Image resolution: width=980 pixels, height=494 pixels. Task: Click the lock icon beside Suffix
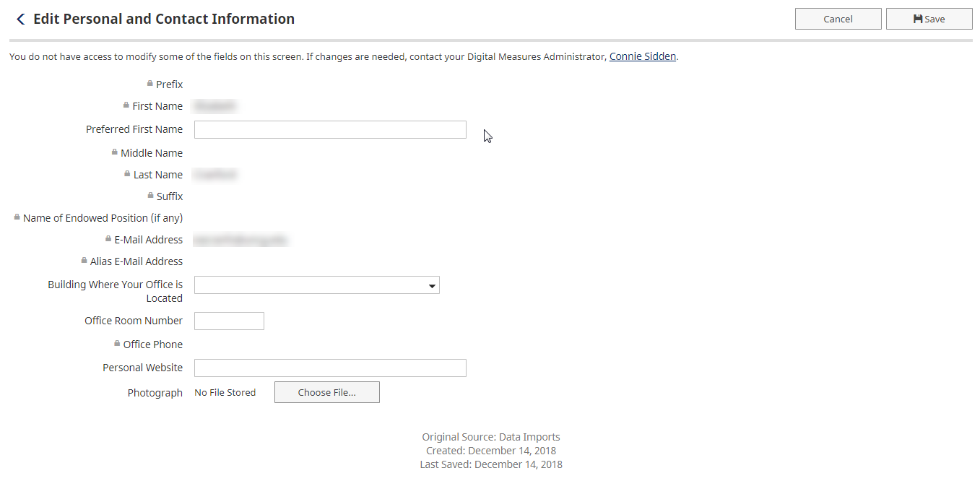click(x=150, y=196)
